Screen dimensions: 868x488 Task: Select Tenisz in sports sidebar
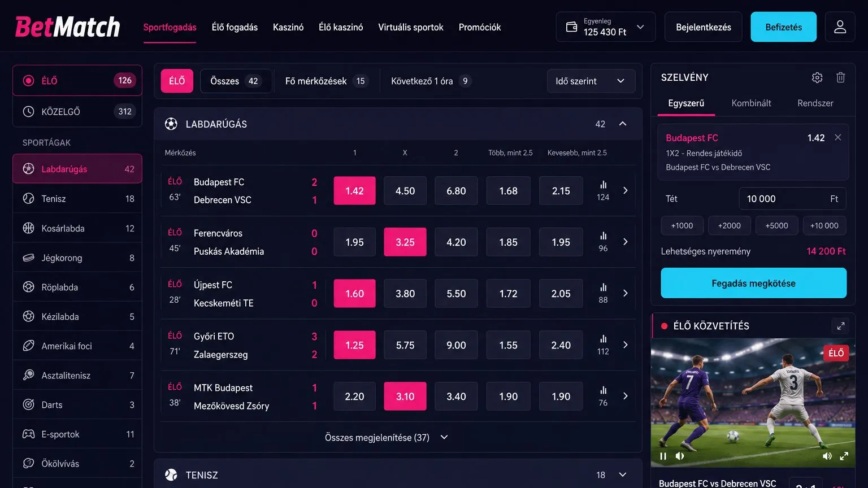(77, 199)
